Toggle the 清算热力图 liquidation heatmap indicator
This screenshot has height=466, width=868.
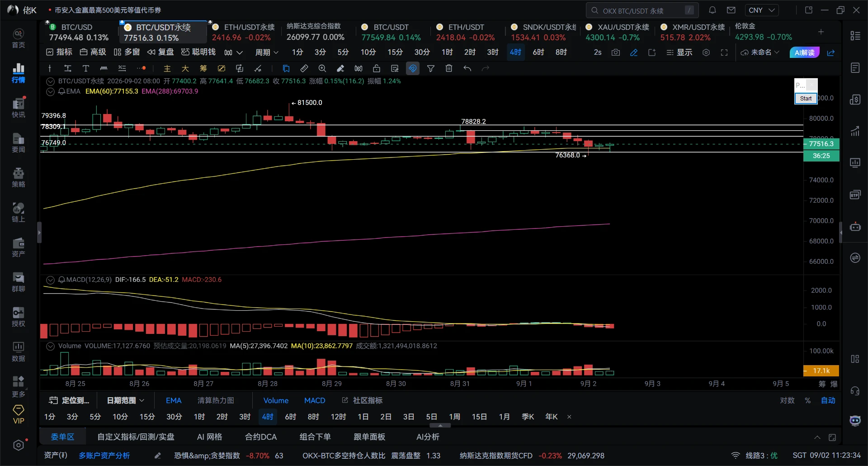[216, 400]
